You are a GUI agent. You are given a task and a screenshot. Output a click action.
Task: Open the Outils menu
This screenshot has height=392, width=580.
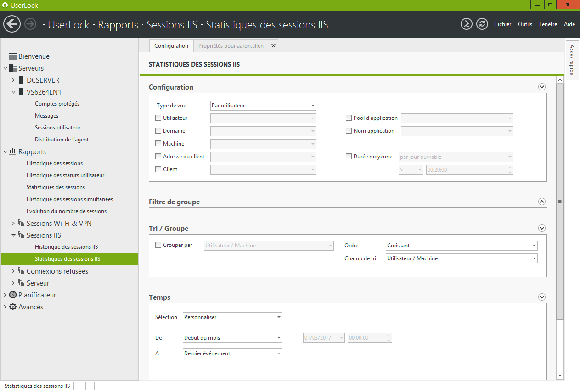pyautogui.click(x=525, y=24)
